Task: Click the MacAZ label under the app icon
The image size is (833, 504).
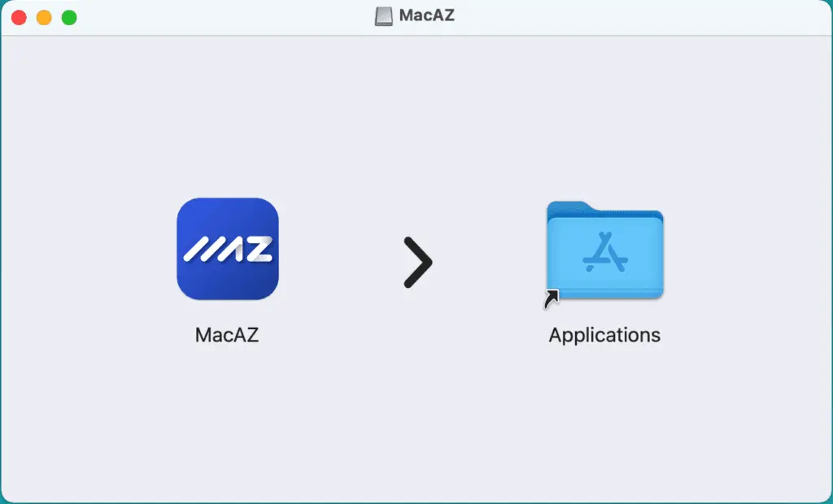Action: coord(227,335)
